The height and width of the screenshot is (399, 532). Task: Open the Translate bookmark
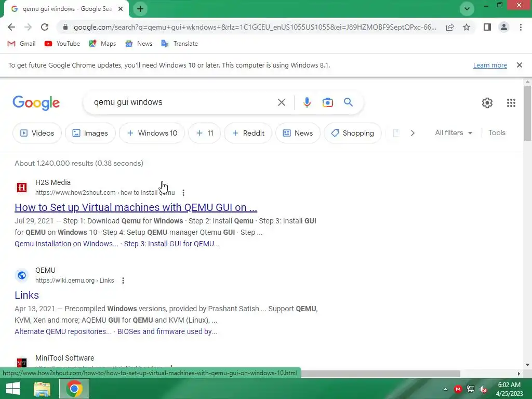[179, 44]
